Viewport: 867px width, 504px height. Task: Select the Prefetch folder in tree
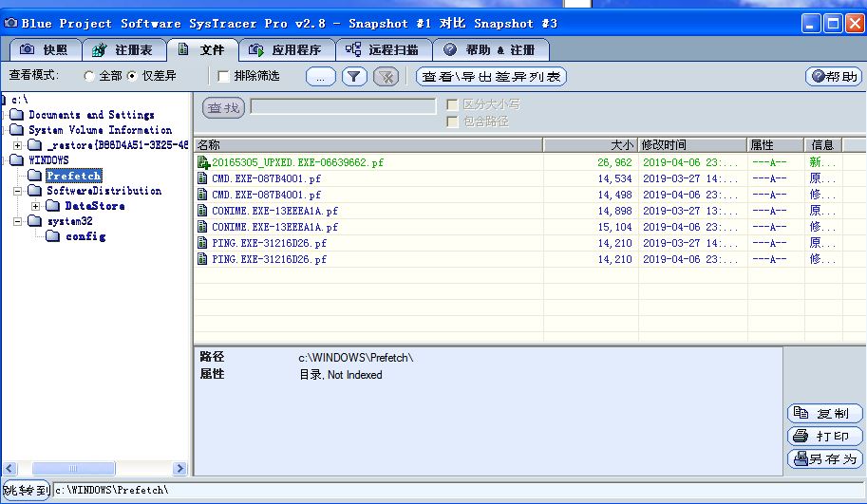click(x=74, y=176)
